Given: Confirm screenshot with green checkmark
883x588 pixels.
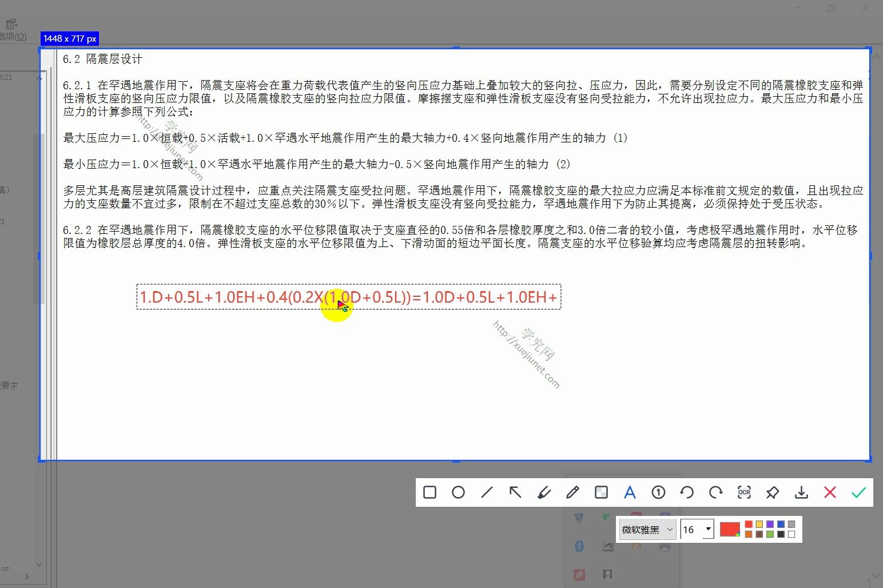Looking at the screenshot, I should 858,492.
